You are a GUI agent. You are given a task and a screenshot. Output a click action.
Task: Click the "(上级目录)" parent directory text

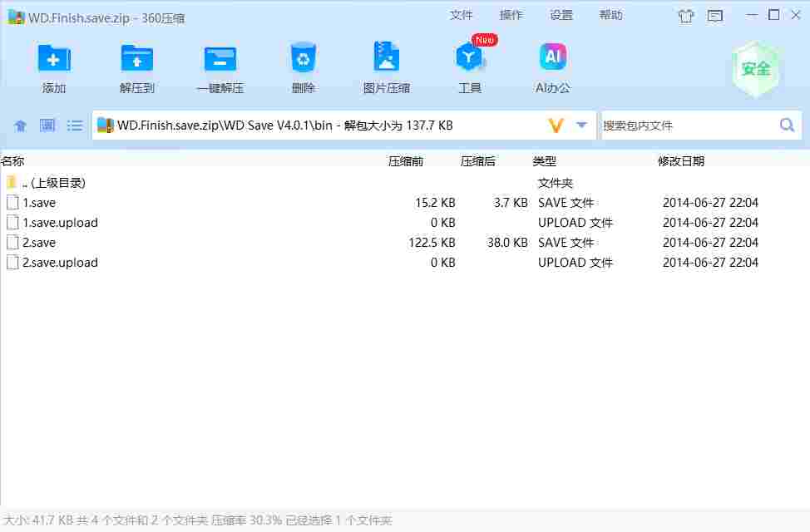pos(58,182)
